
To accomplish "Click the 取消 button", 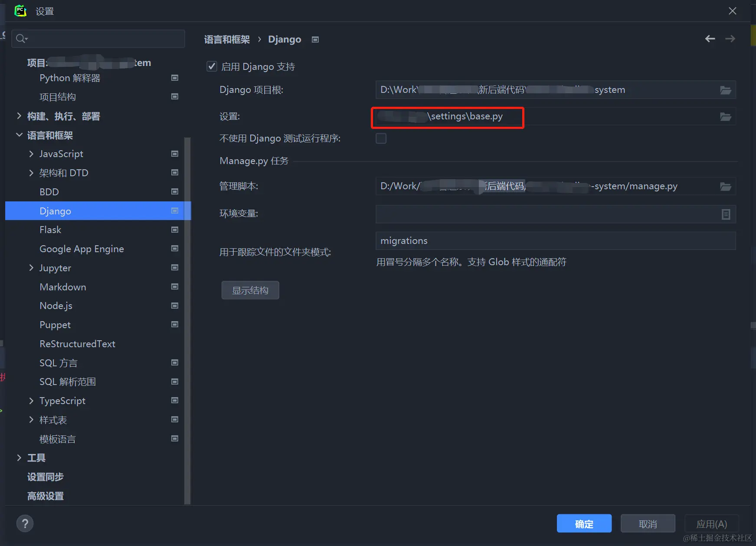I will click(648, 523).
